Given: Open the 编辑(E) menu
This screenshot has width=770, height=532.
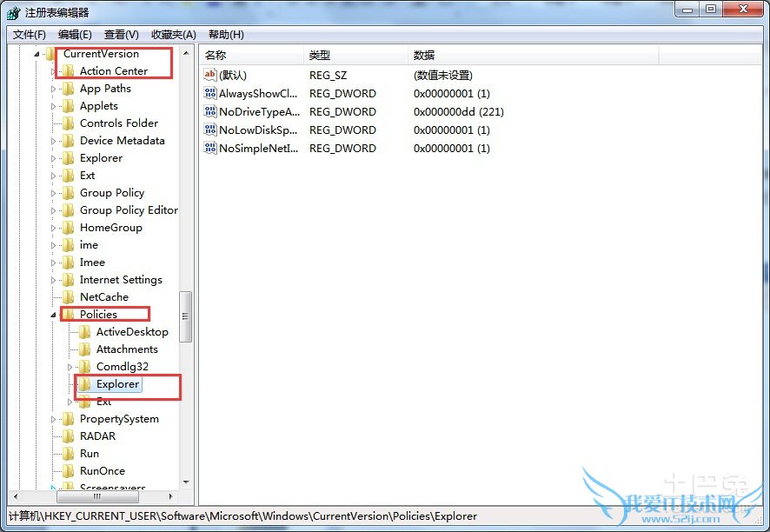Looking at the screenshot, I should pos(75,35).
